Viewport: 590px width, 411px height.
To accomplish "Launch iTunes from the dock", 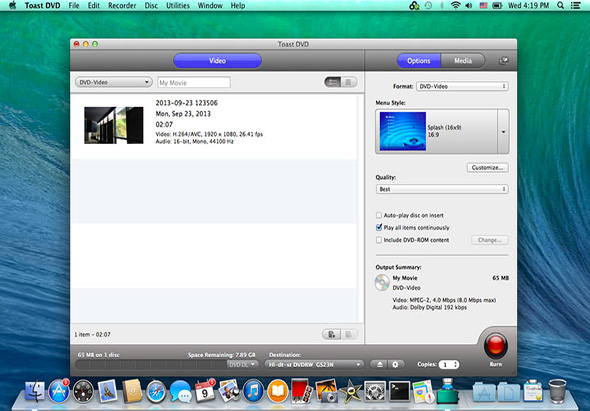I will point(253,391).
